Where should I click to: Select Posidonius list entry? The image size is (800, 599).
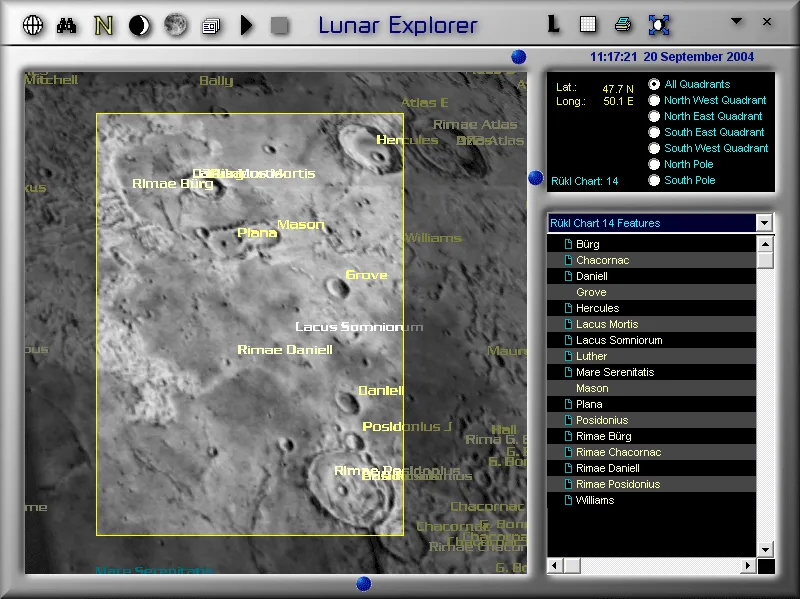coord(652,420)
